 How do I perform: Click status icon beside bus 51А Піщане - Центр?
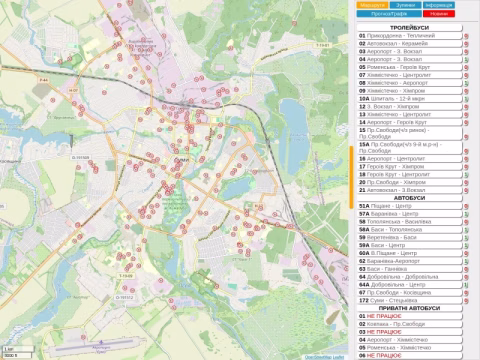(x=466, y=207)
